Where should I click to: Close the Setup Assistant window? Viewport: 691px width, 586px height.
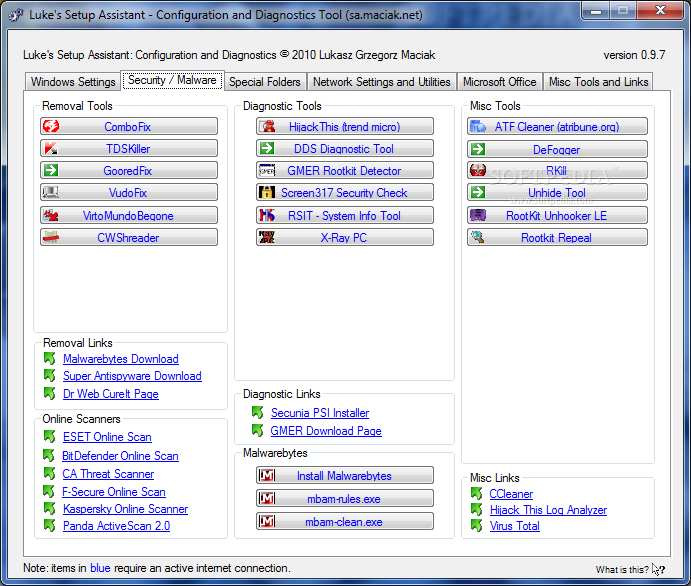point(660,11)
